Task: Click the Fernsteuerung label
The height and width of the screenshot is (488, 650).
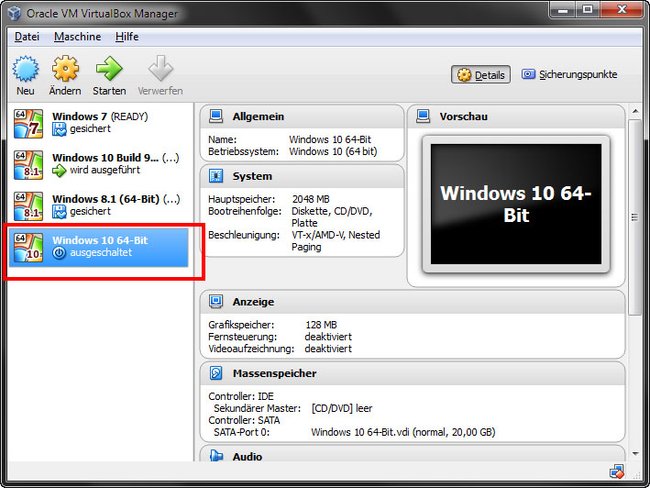Action: (x=243, y=337)
